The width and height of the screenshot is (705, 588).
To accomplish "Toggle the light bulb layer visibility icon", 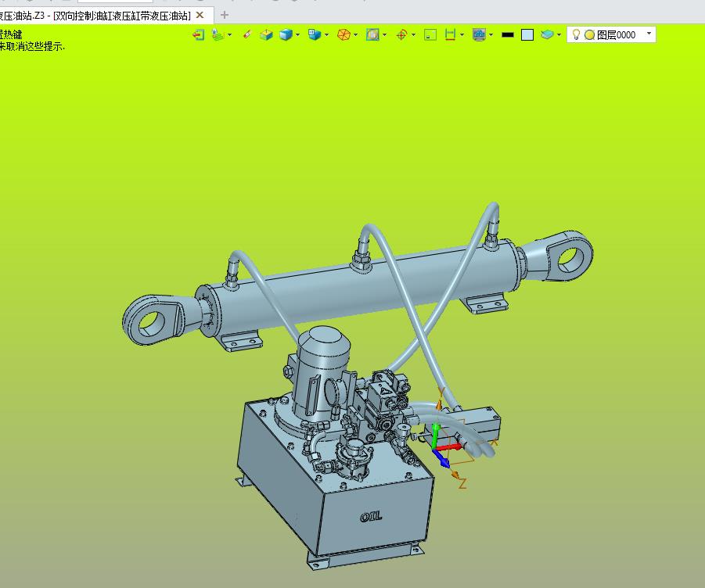I will click(576, 34).
